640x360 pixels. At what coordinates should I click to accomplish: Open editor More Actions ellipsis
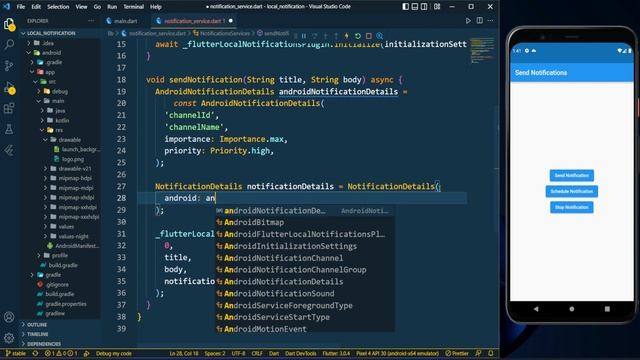click(x=491, y=20)
